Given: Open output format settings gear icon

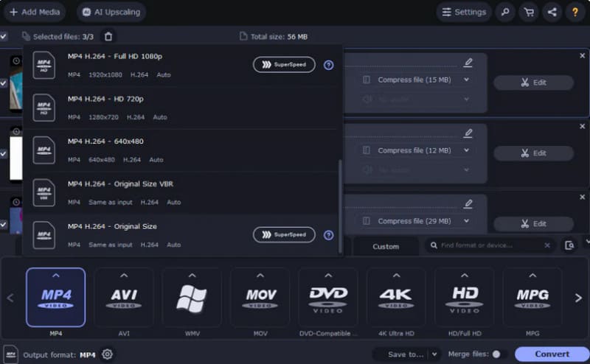Looking at the screenshot, I should pyautogui.click(x=108, y=354).
